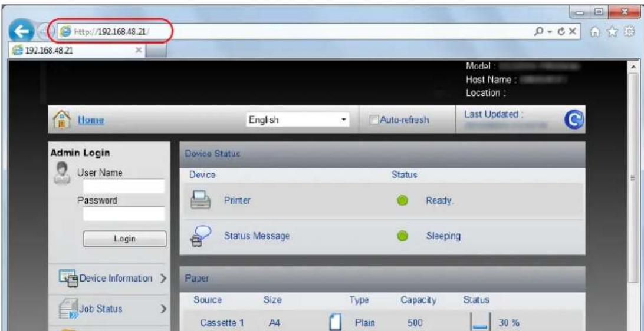Click the paper sheet icon beside Plain
This screenshot has height=331, width=644.
[335, 323]
